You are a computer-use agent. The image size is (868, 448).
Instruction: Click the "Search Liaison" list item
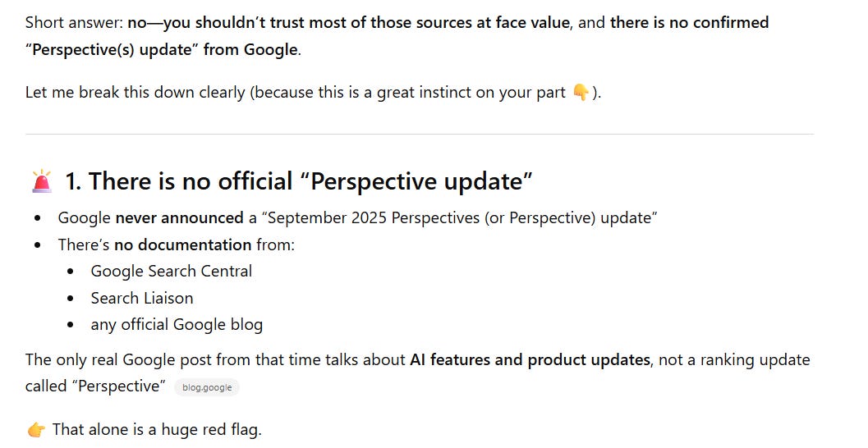141,298
